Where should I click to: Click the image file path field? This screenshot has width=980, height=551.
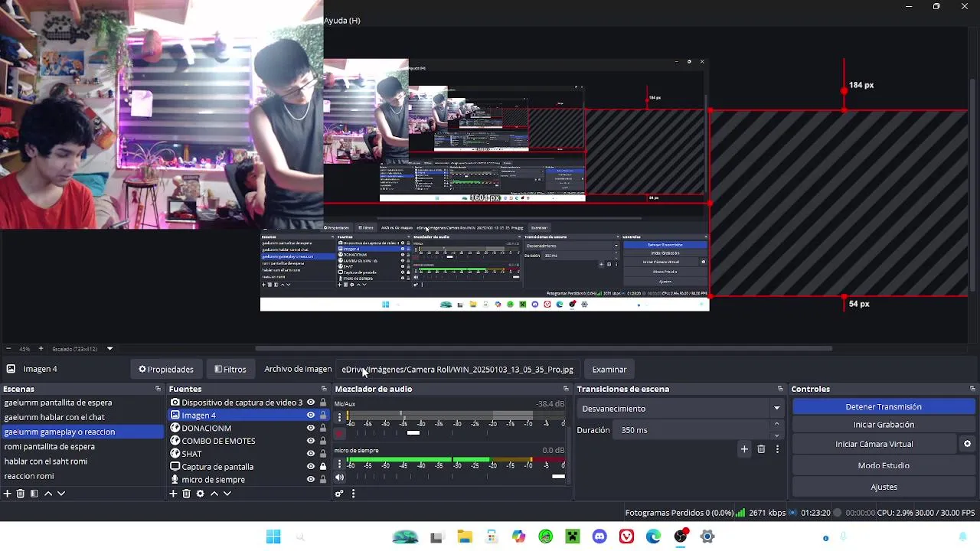(x=459, y=370)
